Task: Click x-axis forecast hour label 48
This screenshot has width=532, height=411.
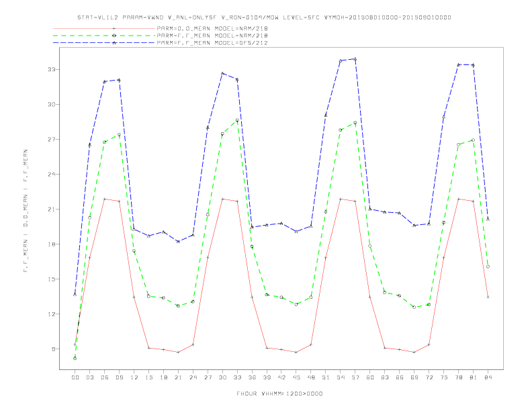Action: 311,377
